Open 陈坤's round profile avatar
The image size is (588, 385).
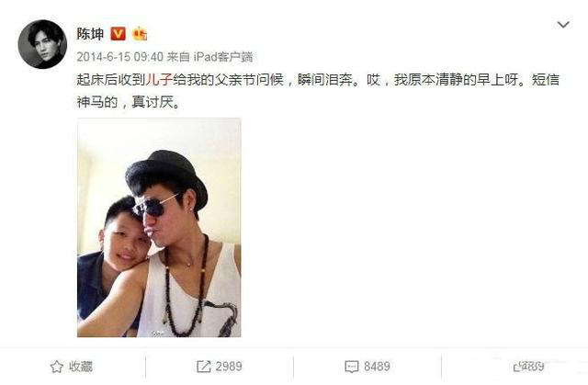click(x=42, y=44)
